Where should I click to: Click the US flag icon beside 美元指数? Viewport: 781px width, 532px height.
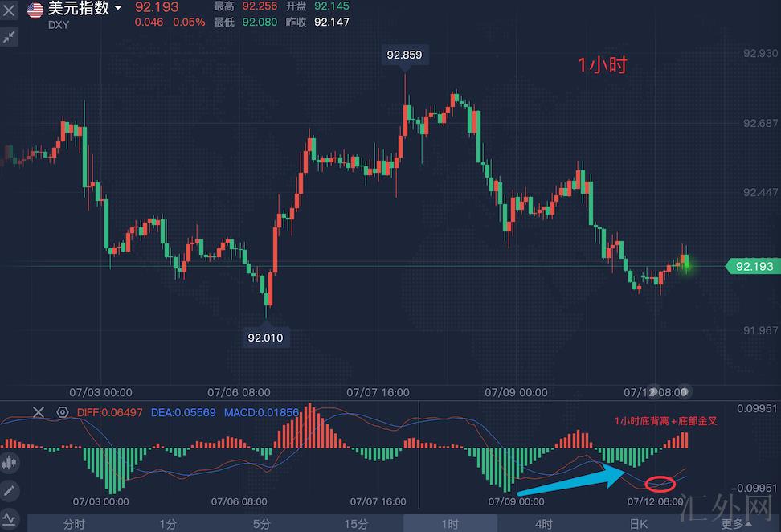click(x=35, y=10)
